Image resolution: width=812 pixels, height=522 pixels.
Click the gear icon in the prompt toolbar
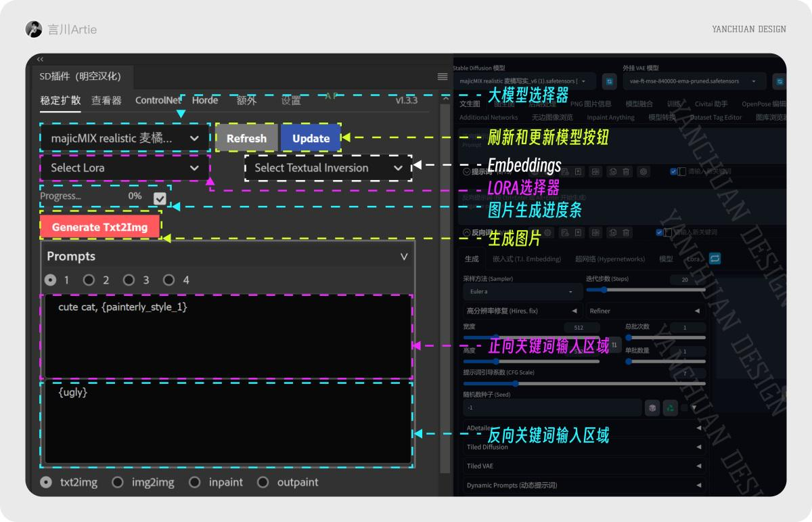644,171
